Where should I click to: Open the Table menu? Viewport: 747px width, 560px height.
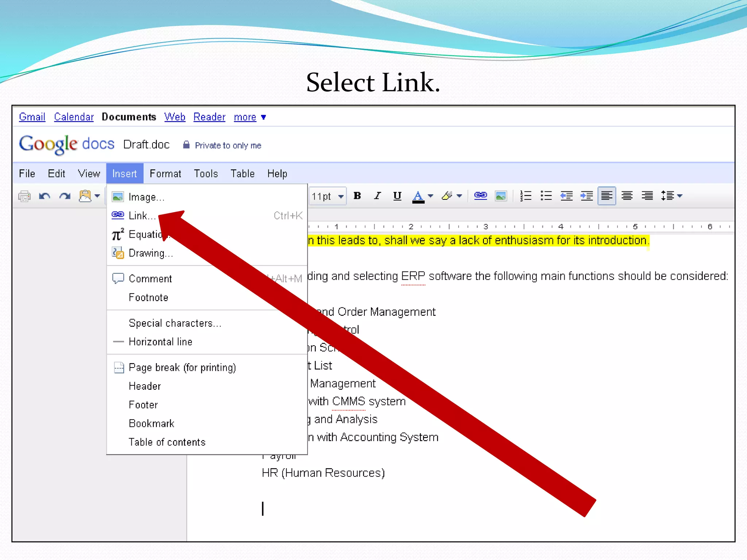(243, 174)
